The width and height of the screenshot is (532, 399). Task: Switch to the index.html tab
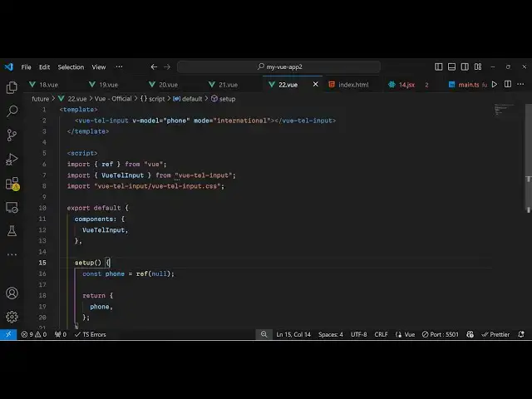point(352,85)
